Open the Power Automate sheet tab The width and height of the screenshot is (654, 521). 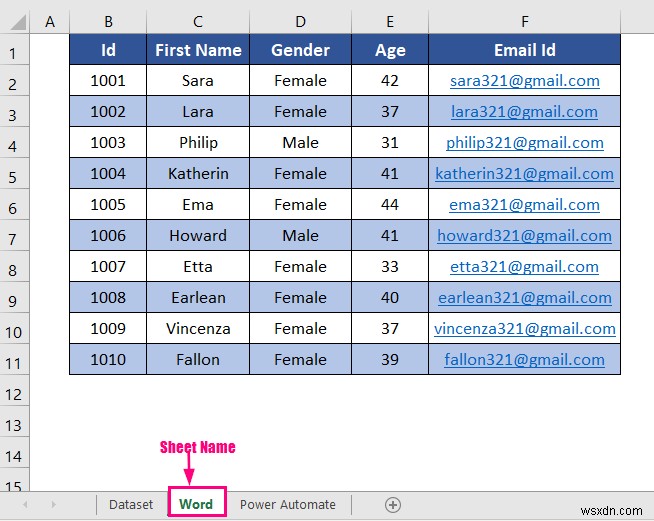coord(287,504)
